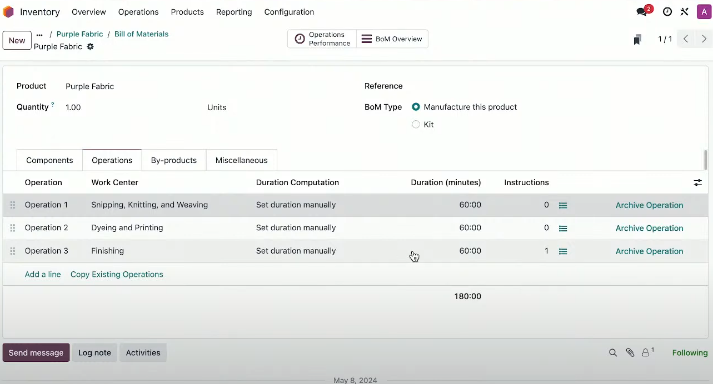Click the drag handle of Operation 1
The height and width of the screenshot is (384, 713).
[x=13, y=205]
